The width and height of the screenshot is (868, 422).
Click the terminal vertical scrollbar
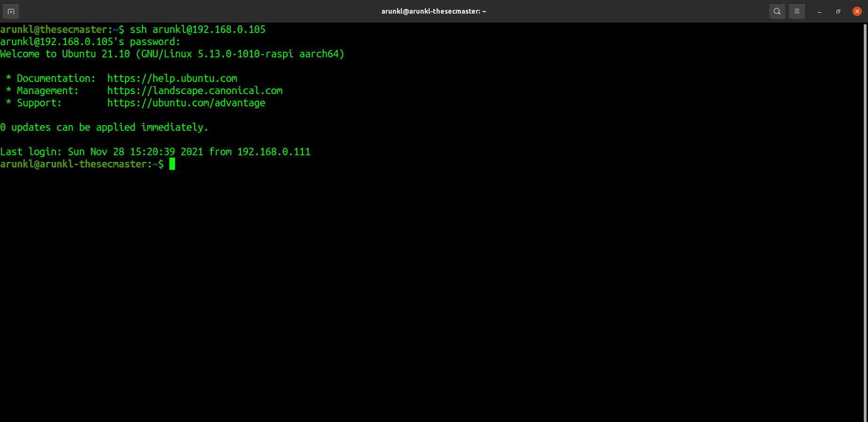click(x=865, y=222)
